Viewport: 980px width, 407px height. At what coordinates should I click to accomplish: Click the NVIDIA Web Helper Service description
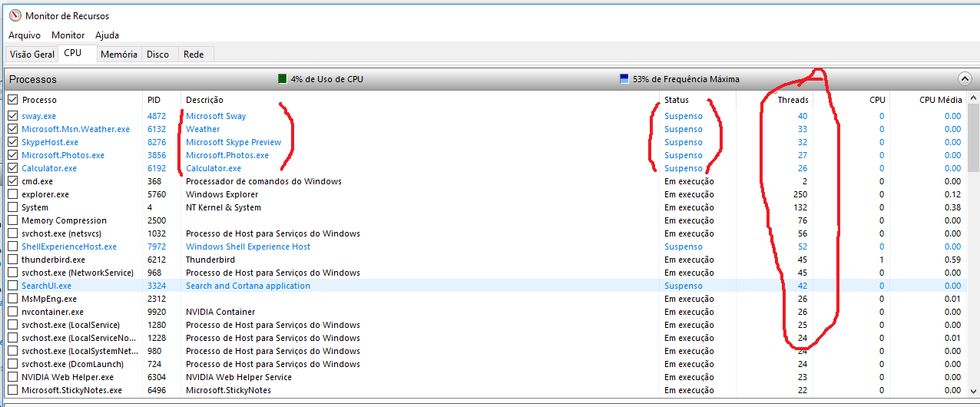239,377
